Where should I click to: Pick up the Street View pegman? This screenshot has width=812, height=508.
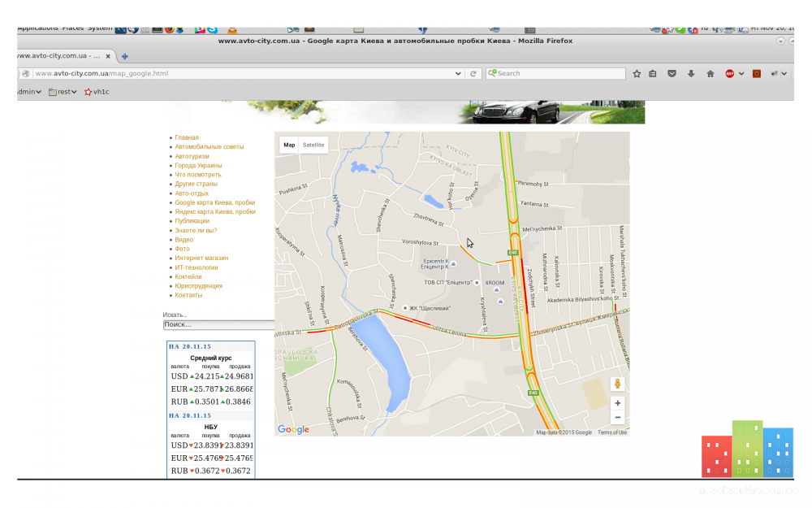617,384
